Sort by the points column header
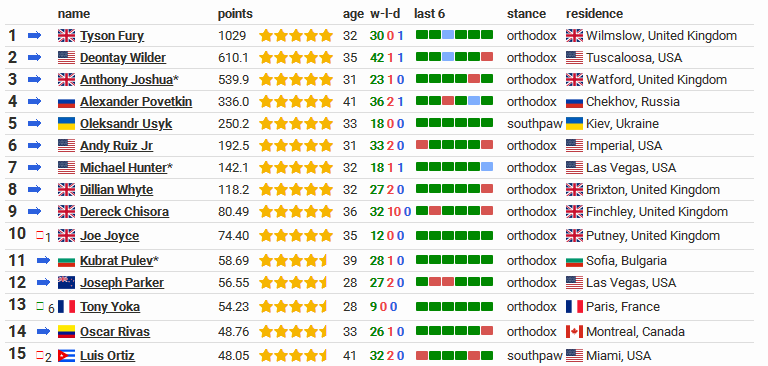 coord(235,14)
